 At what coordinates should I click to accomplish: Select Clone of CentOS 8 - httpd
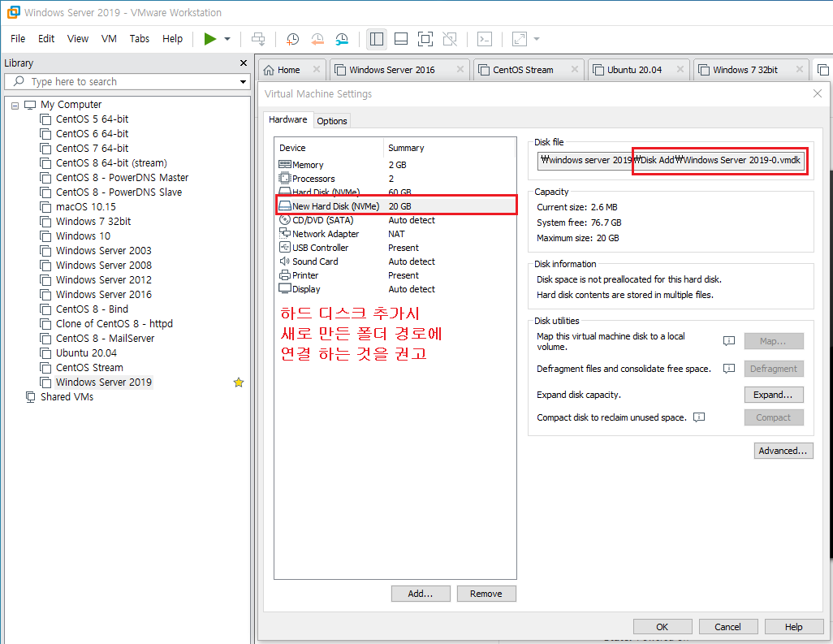(114, 323)
